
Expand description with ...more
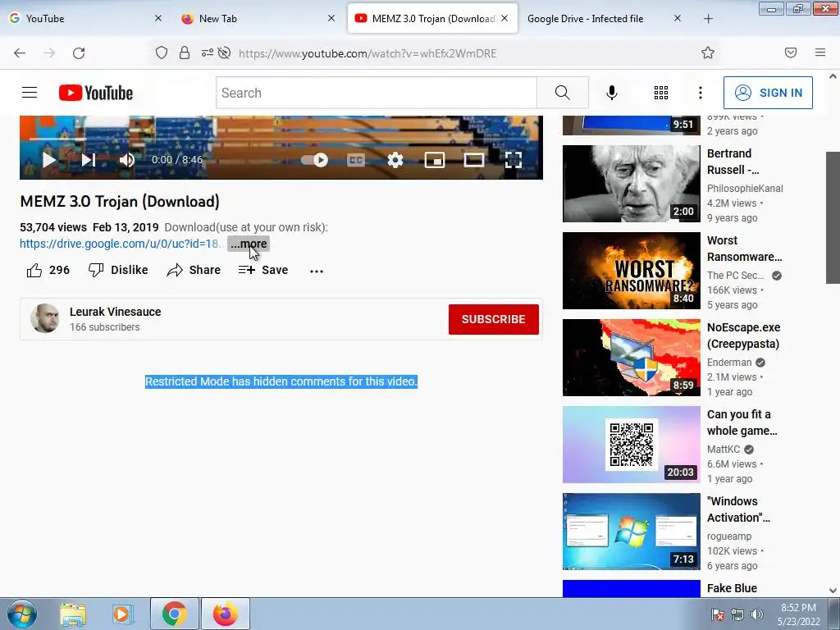(x=249, y=244)
